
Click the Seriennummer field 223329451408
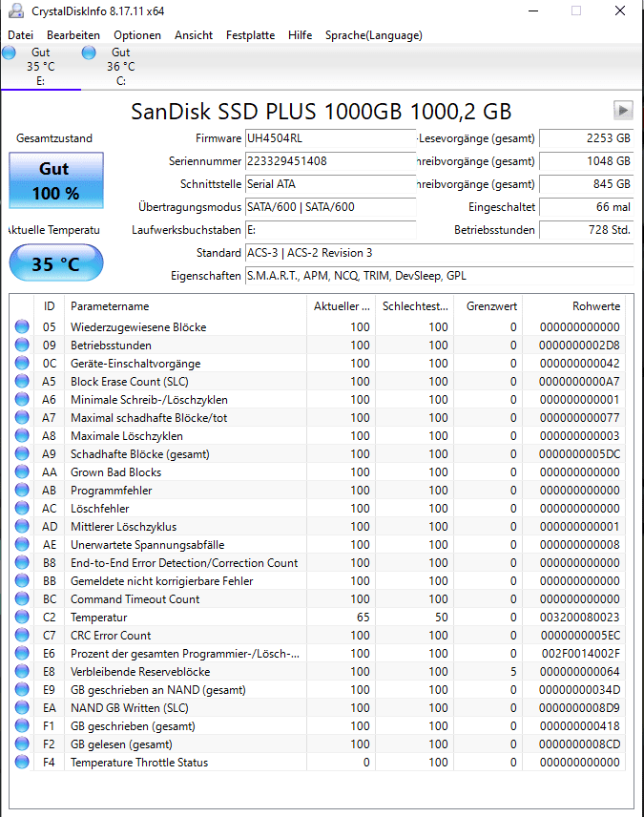pyautogui.click(x=330, y=161)
